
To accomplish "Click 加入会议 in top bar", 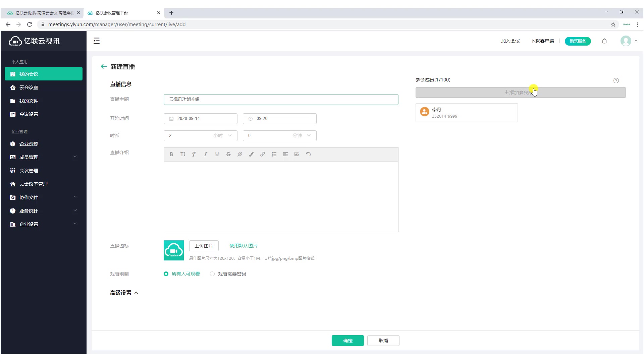I will tap(510, 41).
